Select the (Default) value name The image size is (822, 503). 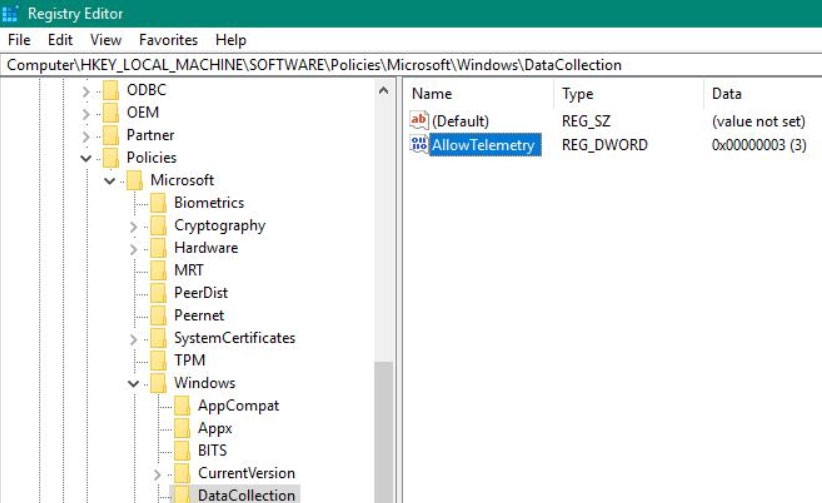(x=460, y=121)
